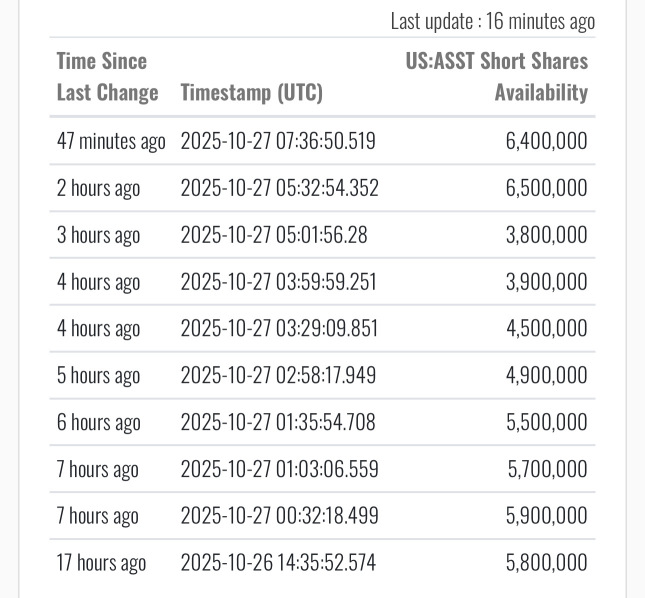Screen dimensions: 645x598
Task: Click timestamp 2025-10-27 07:36:50.519
Action: 278,141
